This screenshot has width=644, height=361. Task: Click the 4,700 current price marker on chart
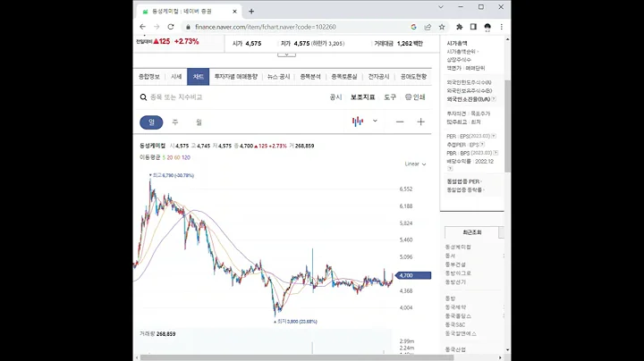[x=414, y=276]
